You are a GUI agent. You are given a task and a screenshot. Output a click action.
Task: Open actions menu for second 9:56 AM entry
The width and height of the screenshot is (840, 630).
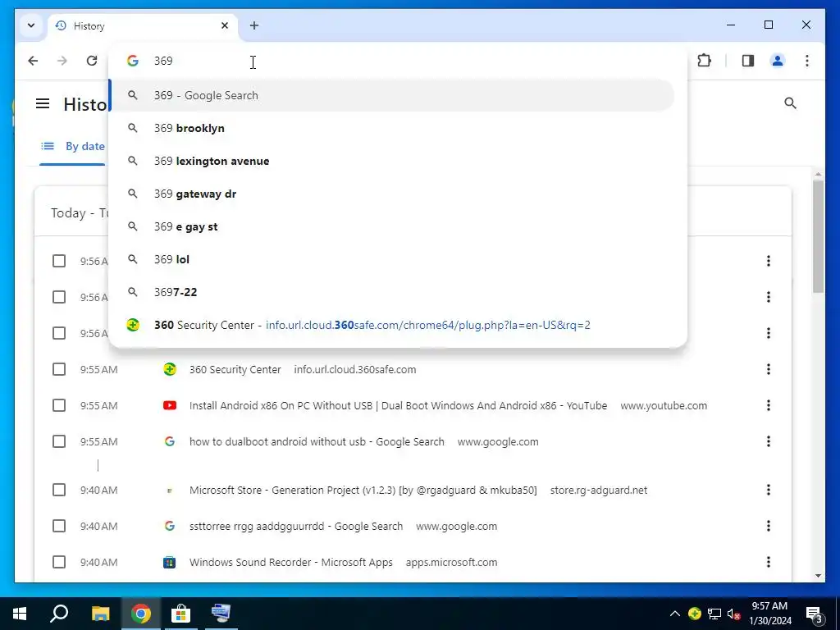click(768, 297)
